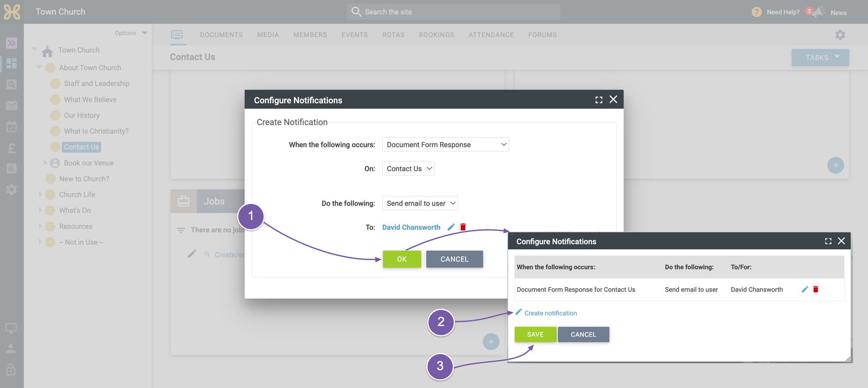Open the calendar icon in left sidebar

point(12,127)
